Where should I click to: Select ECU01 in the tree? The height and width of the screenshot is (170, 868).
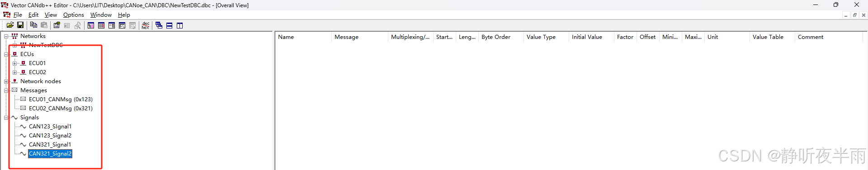tap(37, 63)
